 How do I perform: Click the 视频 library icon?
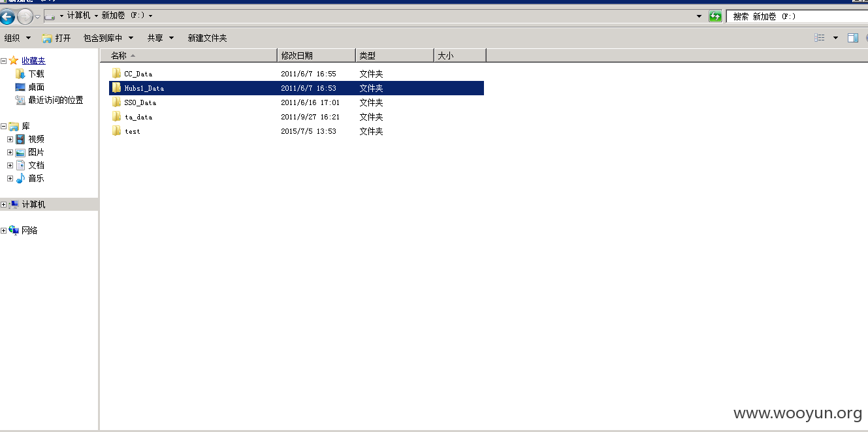[20, 139]
